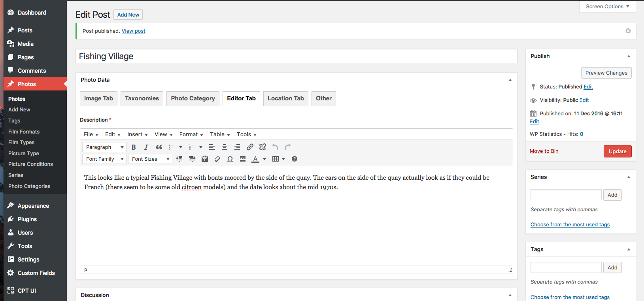Viewport: 644px width, 301px height.
Task: Open the Paragraph format dropdown
Action: coord(104,147)
